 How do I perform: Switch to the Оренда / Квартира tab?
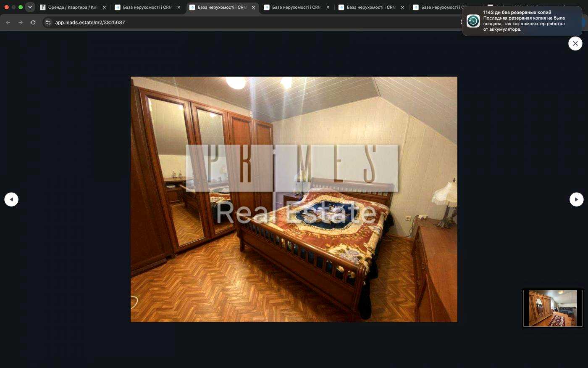72,7
